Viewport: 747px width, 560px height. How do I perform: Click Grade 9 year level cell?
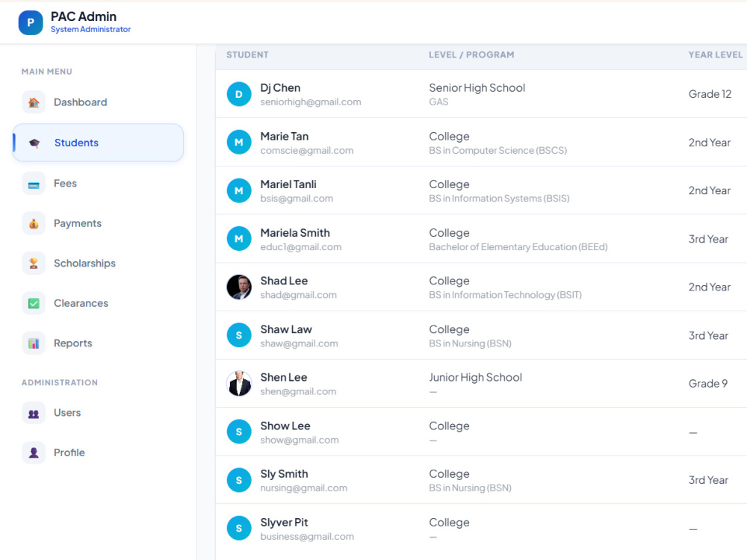[708, 384]
